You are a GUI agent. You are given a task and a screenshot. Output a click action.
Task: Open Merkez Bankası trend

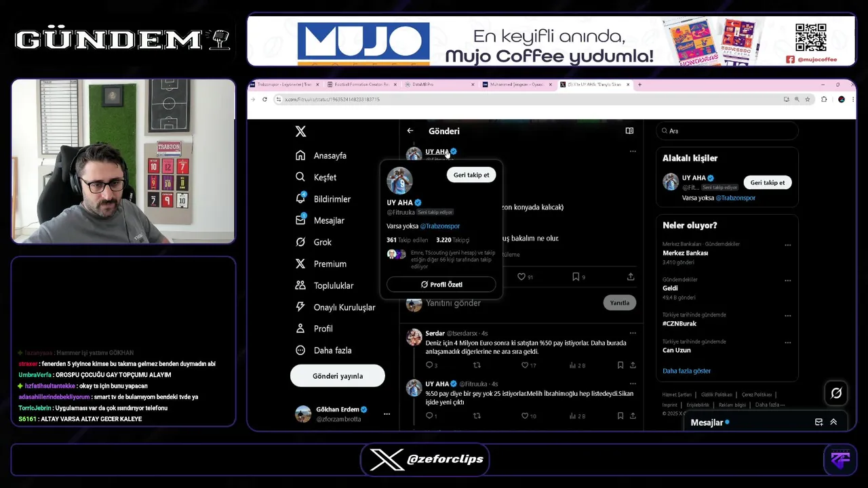pyautogui.click(x=685, y=253)
